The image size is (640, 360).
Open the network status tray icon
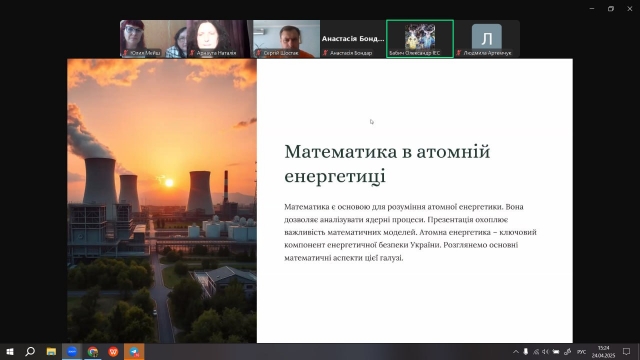coord(536,352)
